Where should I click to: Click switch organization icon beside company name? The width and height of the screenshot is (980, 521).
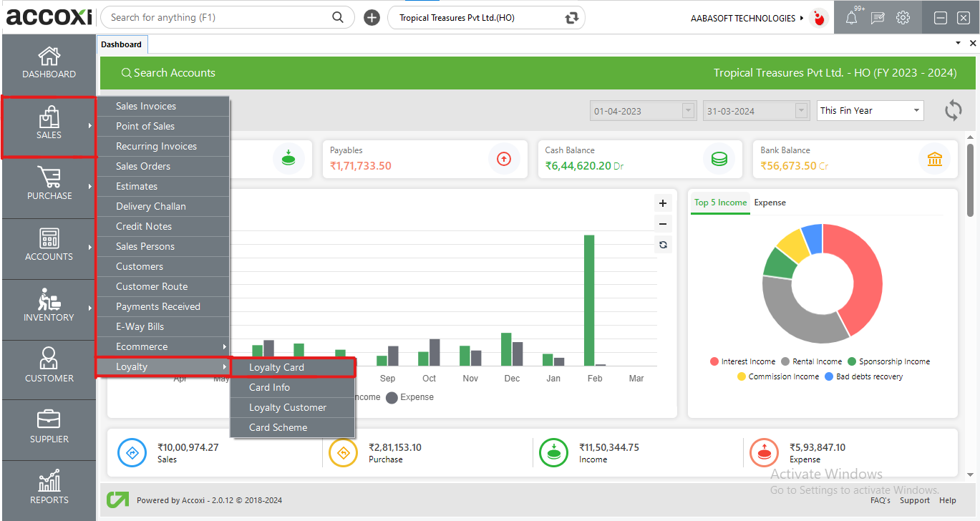(x=571, y=19)
